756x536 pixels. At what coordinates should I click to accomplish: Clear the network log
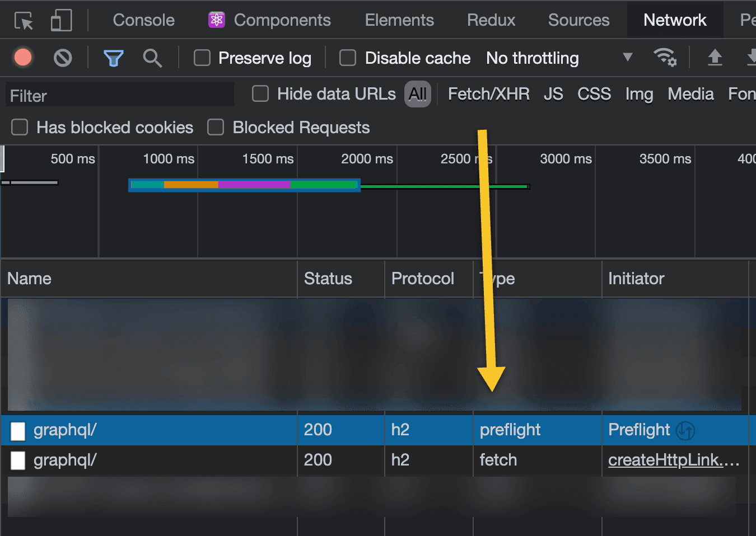coord(63,58)
